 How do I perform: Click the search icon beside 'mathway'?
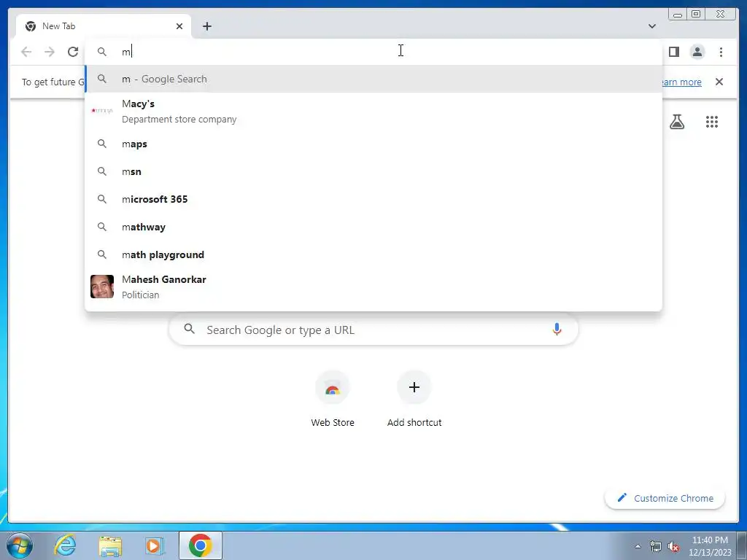click(x=102, y=227)
